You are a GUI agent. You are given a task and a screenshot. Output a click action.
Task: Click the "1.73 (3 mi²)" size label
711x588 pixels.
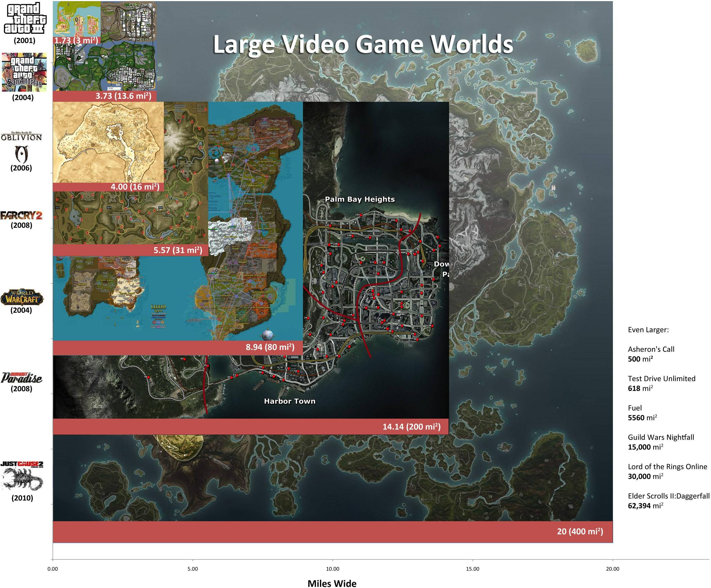76,40
